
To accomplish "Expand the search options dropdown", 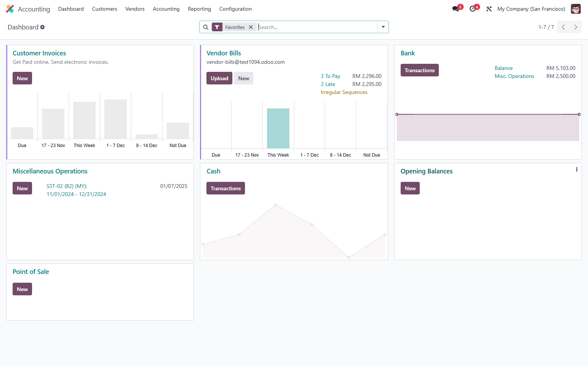I will pos(383,27).
